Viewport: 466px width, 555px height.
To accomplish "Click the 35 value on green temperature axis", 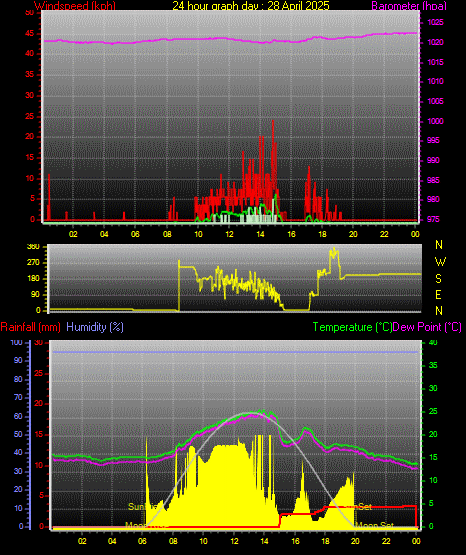I will [433, 365].
